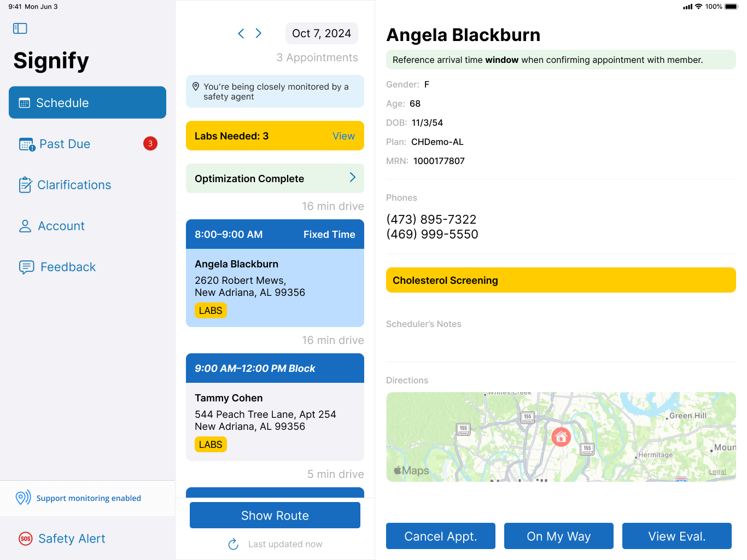This screenshot has height=560, width=747.
Task: Call phone number (469) 999-5550
Action: point(432,234)
